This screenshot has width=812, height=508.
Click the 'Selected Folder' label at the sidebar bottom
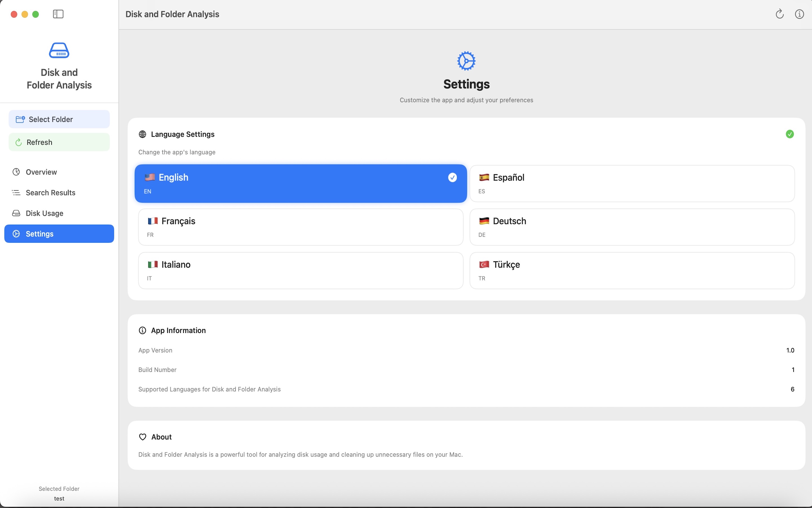coord(59,489)
